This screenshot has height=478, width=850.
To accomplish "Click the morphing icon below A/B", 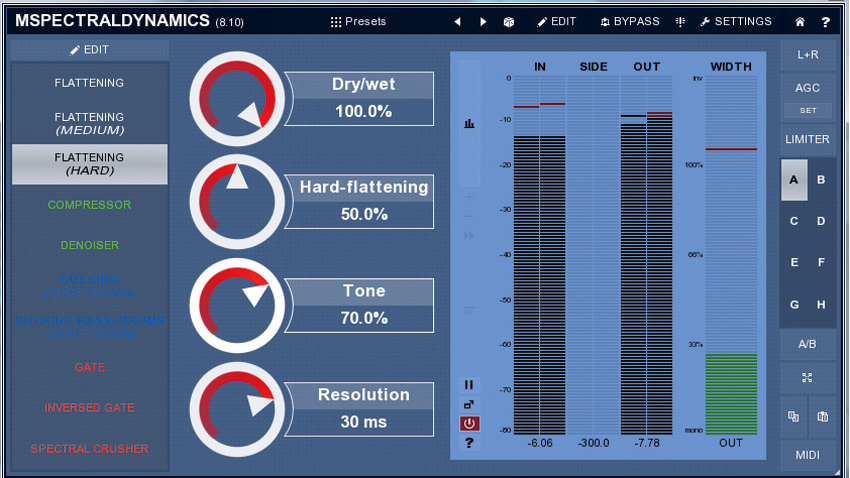I will [808, 378].
